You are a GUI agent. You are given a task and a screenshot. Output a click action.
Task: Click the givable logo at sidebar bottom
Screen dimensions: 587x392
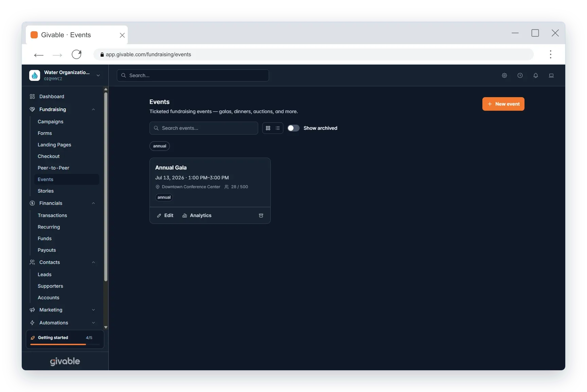pyautogui.click(x=65, y=361)
